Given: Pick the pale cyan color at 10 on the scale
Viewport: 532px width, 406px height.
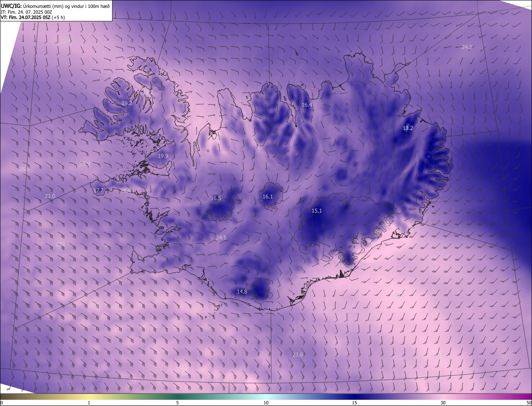Looking at the screenshot, I should click(x=266, y=396).
